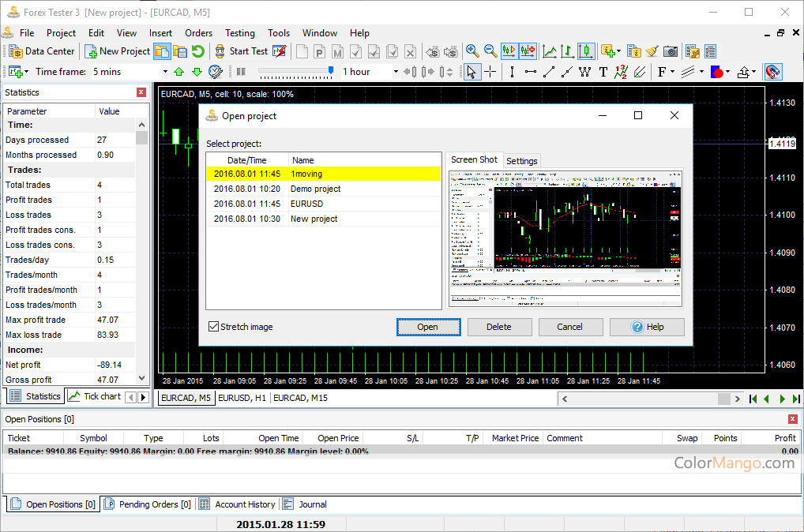Click the quick test lightning chart icon
This screenshot has width=804, height=532.
coord(280,51)
